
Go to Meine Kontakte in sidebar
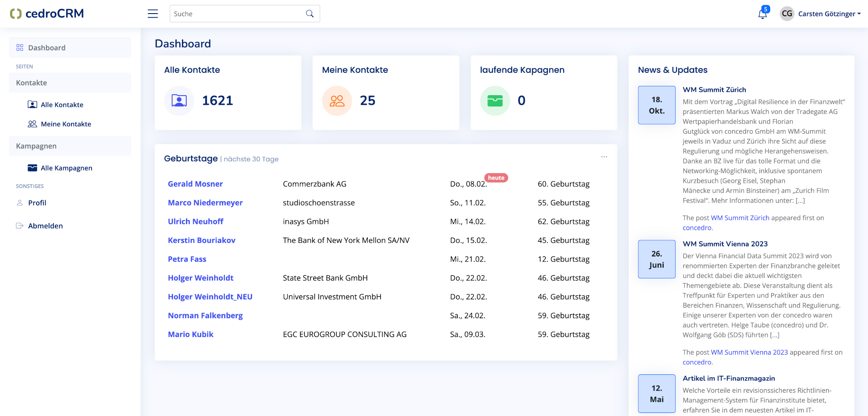tap(66, 124)
